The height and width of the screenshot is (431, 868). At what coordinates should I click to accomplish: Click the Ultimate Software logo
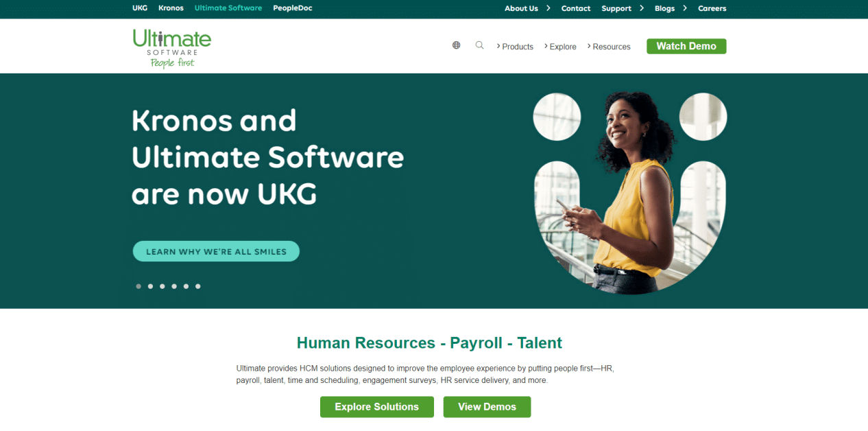click(172, 48)
